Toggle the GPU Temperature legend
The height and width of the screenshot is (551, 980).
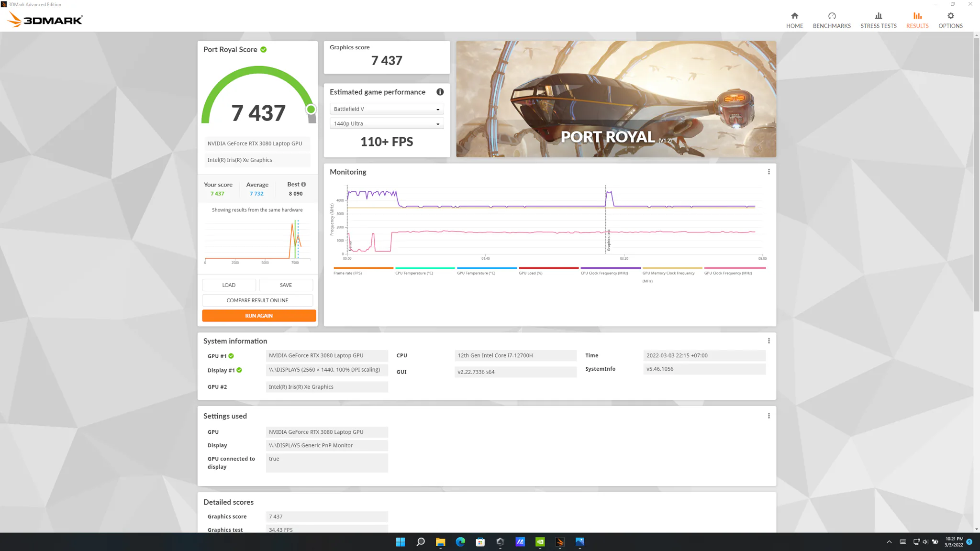click(487, 271)
